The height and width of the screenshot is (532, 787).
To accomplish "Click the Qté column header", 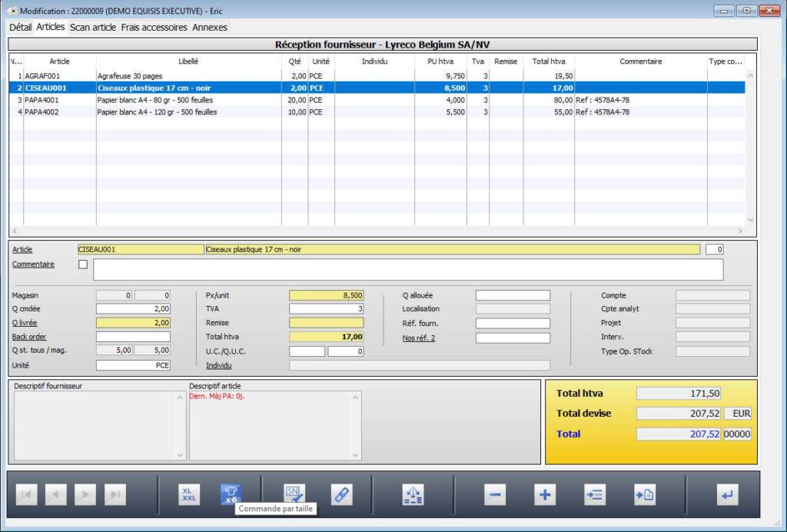I will click(x=294, y=62).
